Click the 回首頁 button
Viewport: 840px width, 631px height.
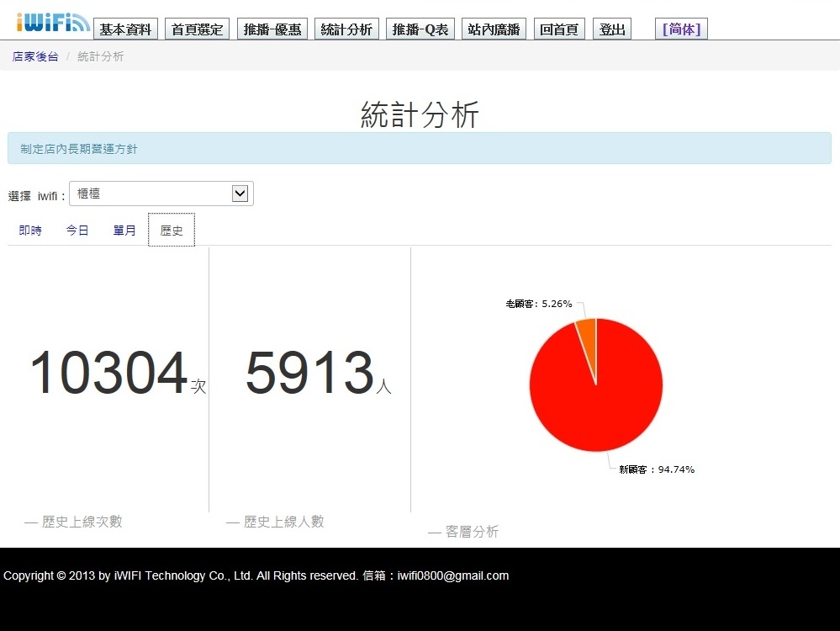559,29
